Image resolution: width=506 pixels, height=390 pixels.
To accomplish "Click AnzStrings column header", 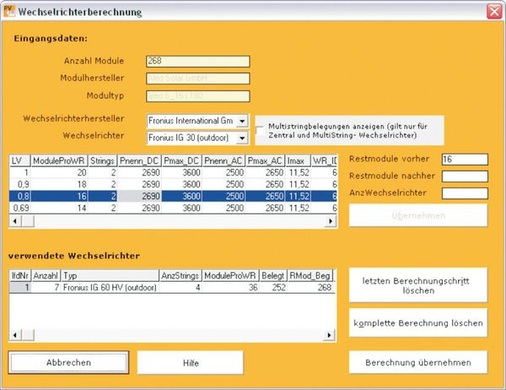I will 180,276.
